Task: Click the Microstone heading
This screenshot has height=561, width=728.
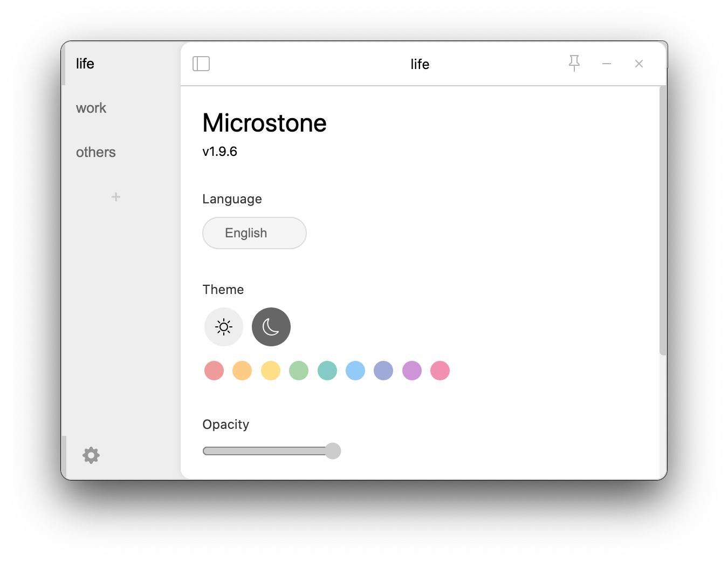Action: [x=264, y=123]
